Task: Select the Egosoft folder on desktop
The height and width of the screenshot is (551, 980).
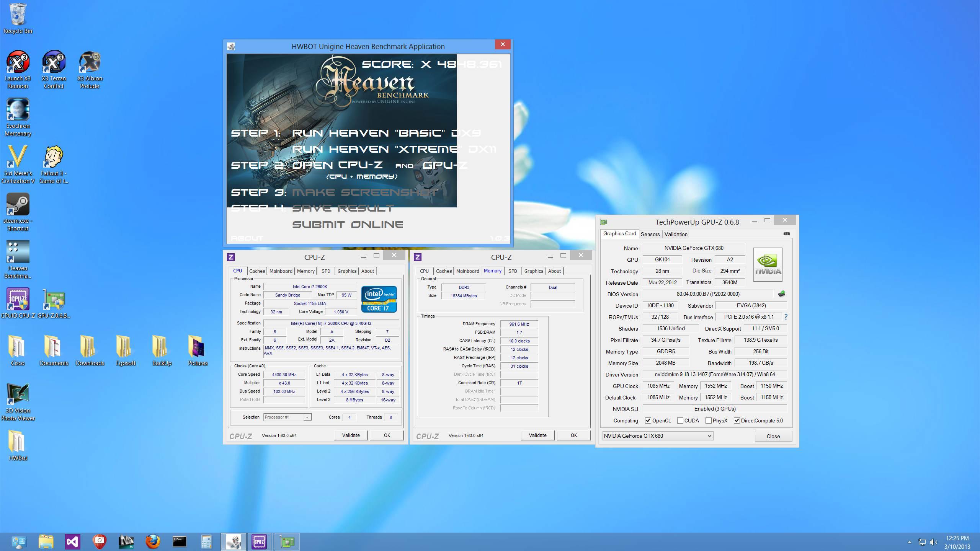Action: click(126, 350)
